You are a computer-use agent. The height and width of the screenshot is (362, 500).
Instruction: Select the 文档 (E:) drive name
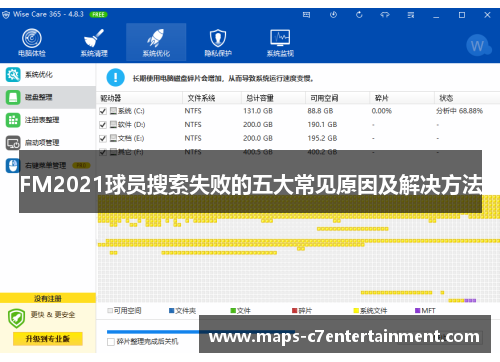131,138
